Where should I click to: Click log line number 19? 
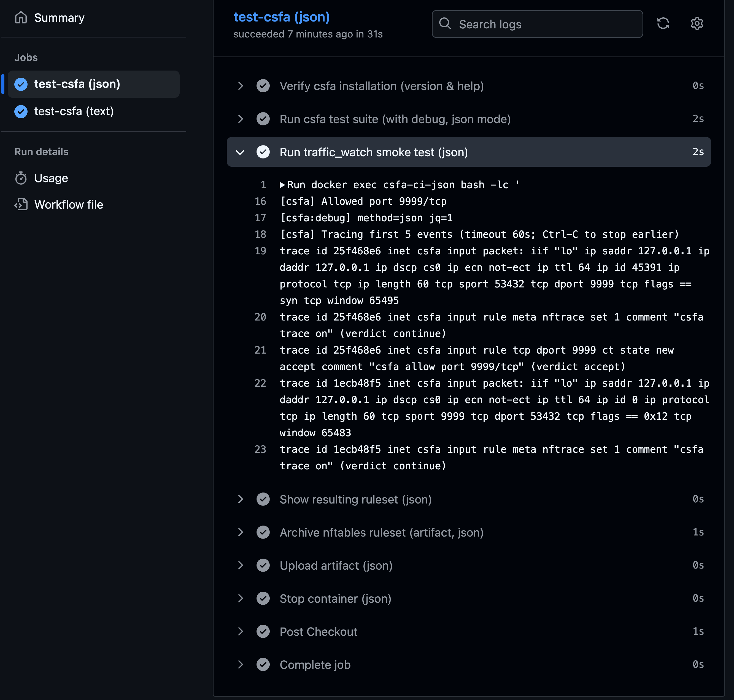[260, 251]
